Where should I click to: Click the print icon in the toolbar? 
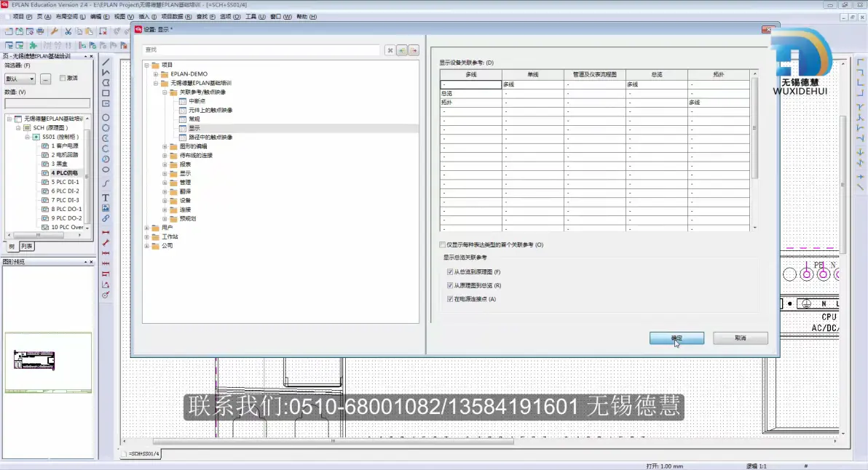(40, 31)
